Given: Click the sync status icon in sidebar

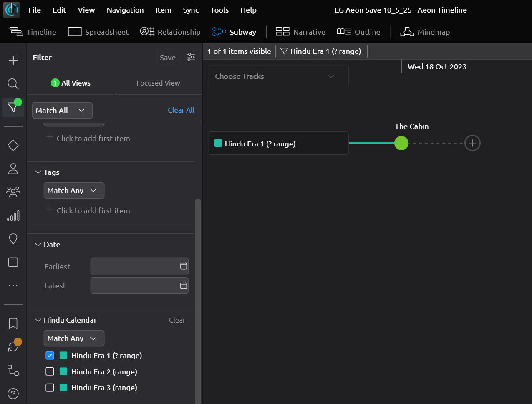Looking at the screenshot, I should pos(13,347).
